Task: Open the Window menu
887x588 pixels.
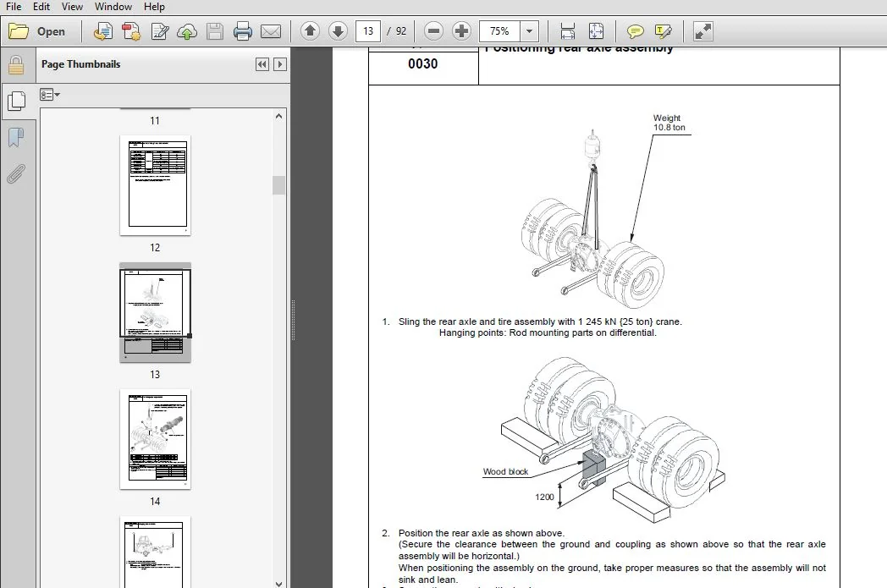Action: 113,7
